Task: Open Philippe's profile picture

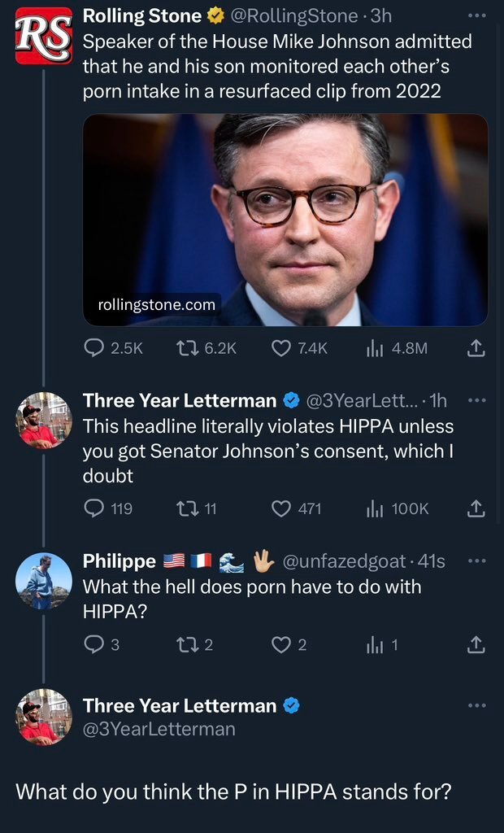Action: pyautogui.click(x=44, y=581)
